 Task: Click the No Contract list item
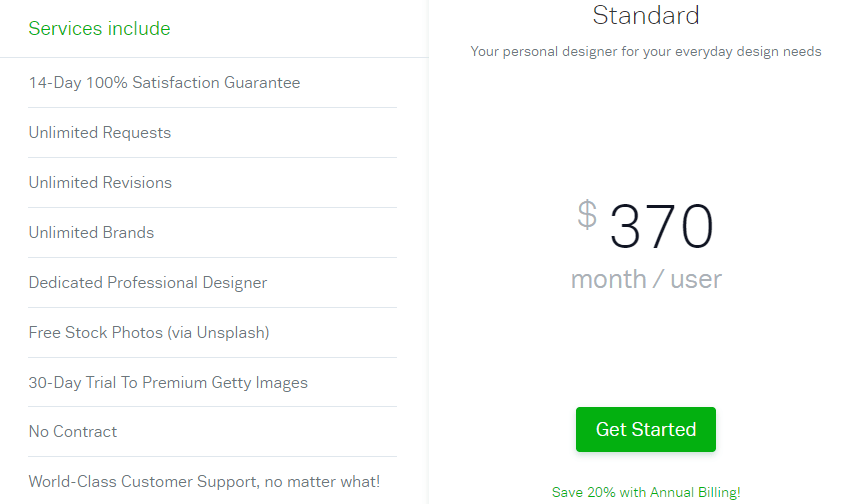click(73, 432)
